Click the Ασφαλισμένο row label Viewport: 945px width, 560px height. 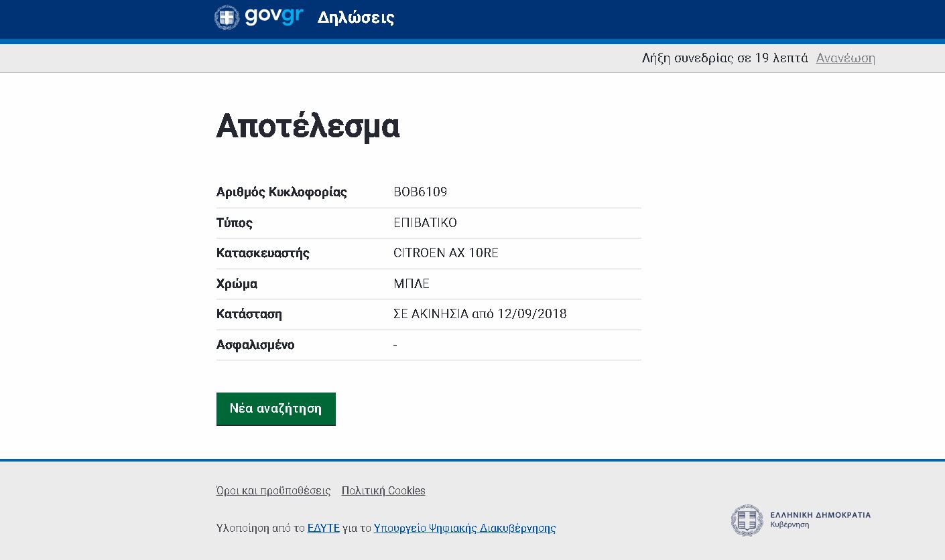[255, 345]
